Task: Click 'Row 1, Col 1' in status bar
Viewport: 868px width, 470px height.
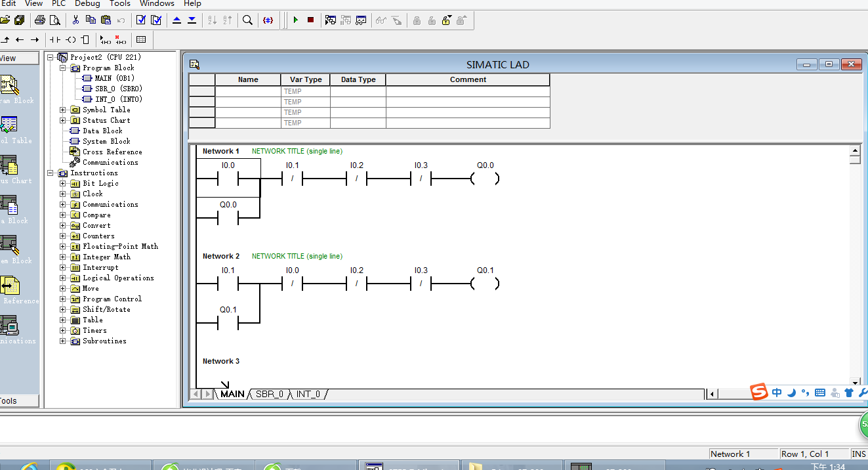Action: tap(805, 454)
